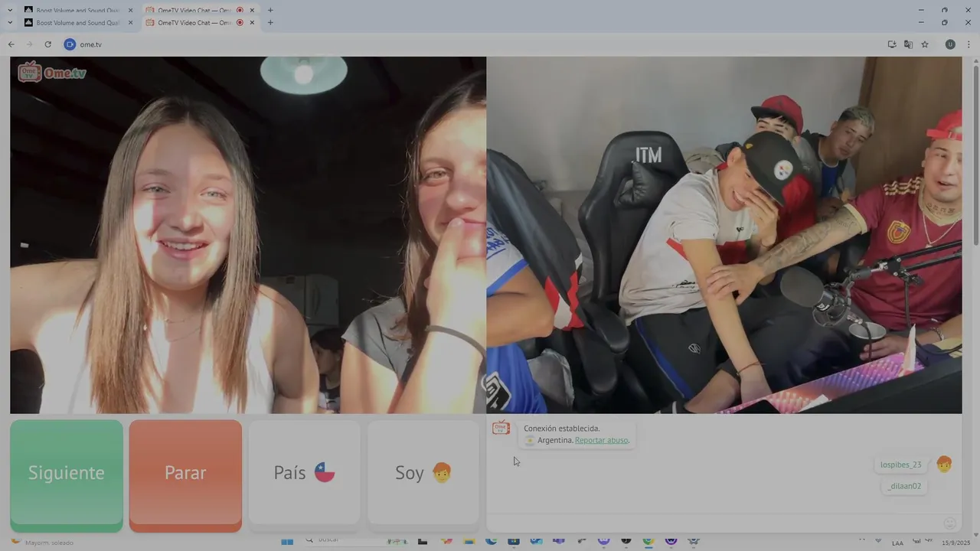The width and height of the screenshot is (980, 551).
Task: Click recording indicator on lower OmeTV tab
Action: click(x=240, y=23)
